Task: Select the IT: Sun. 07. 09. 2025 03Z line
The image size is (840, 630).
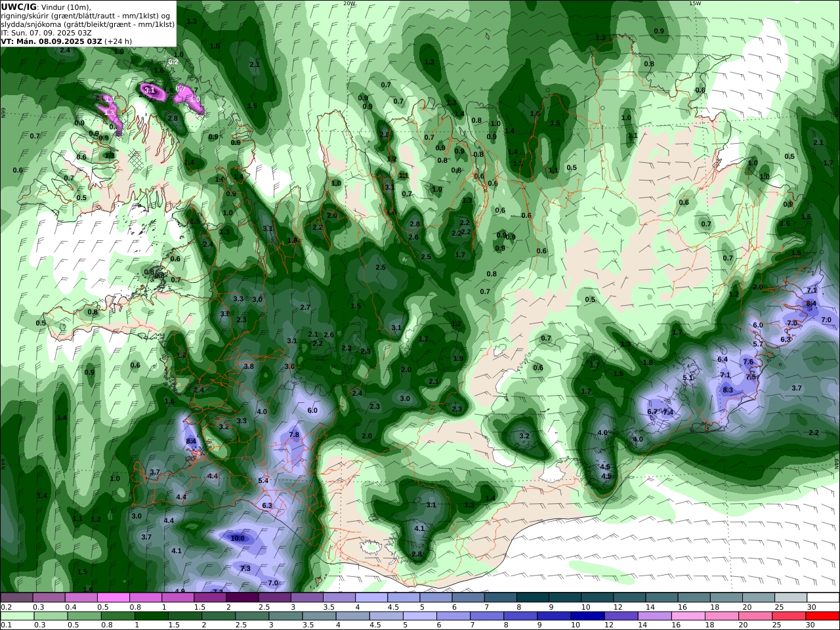Action: [47, 33]
